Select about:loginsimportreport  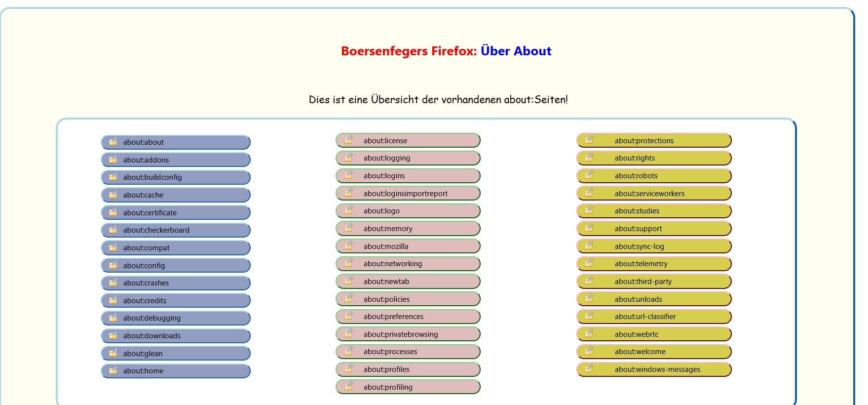(408, 193)
